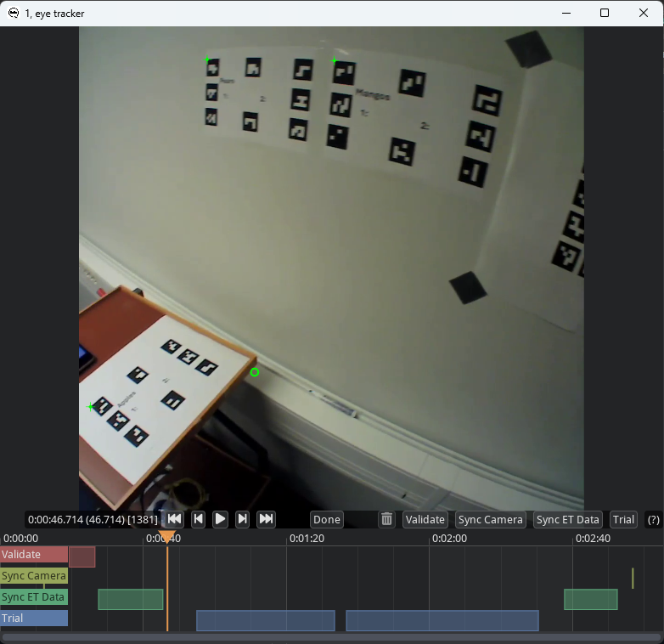Select the second green Sync ET Data episode

click(591, 599)
